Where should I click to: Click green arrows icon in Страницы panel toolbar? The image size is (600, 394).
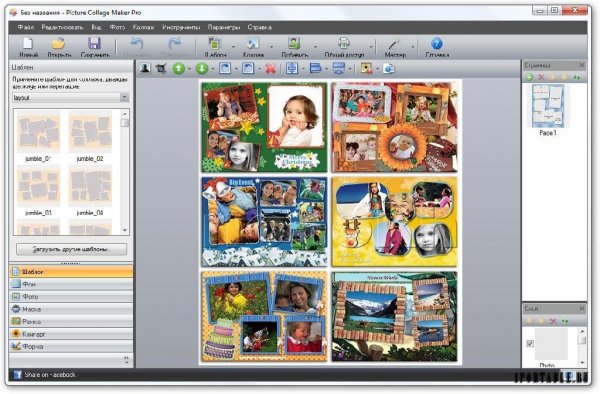pos(576,77)
